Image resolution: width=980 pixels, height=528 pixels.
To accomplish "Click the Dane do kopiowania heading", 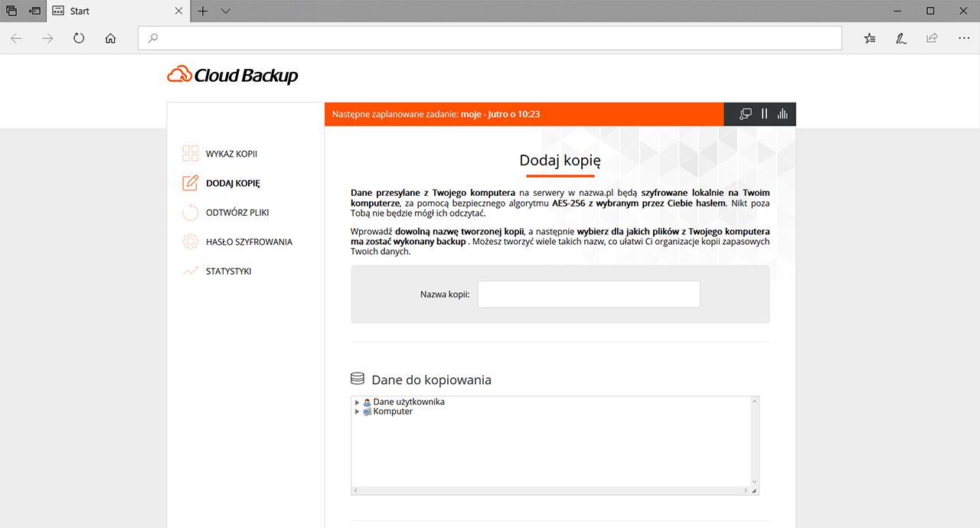I will [431, 380].
